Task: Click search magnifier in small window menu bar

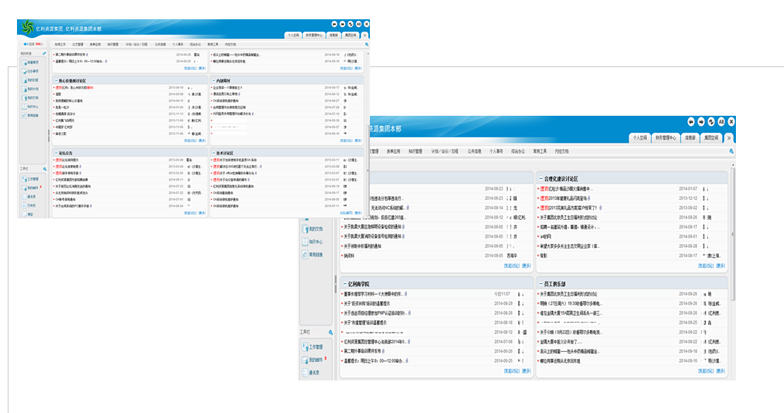Action: tap(366, 44)
